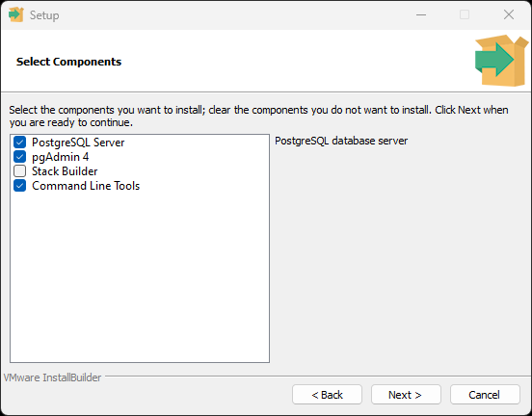The image size is (532, 416).
Task: Click the Setup installer icon in title bar
Action: click(x=16, y=14)
